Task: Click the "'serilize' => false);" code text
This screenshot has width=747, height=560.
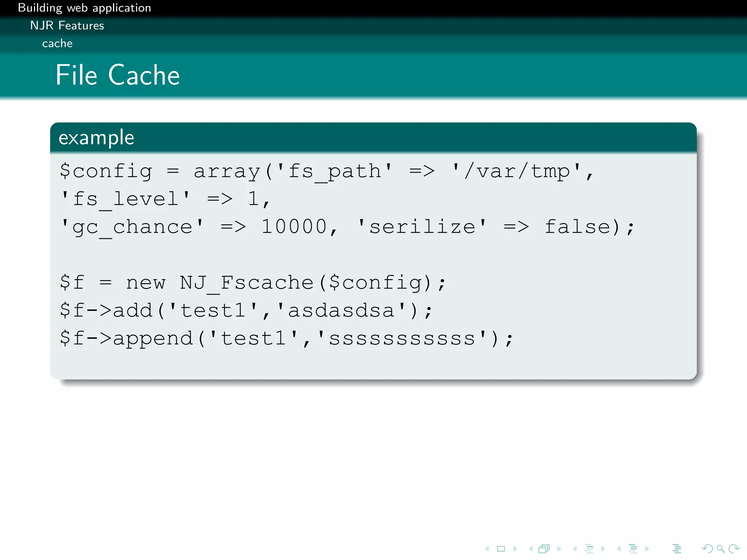Action: click(496, 227)
